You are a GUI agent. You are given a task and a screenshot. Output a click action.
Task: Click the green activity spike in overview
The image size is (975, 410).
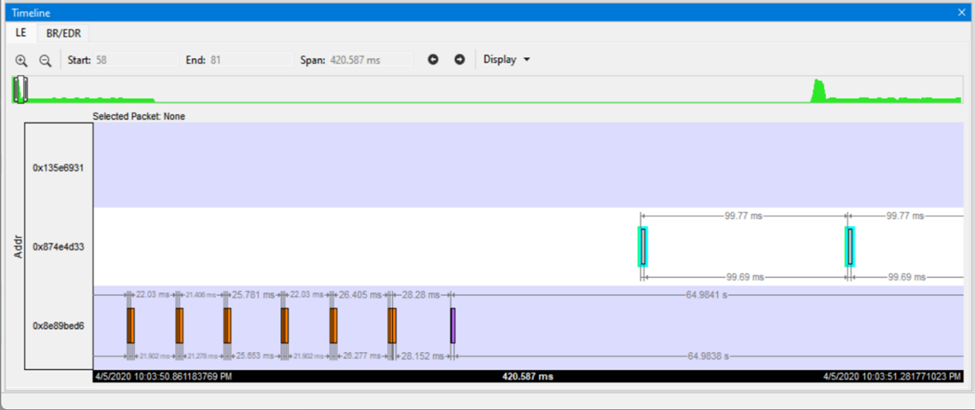coord(819,91)
